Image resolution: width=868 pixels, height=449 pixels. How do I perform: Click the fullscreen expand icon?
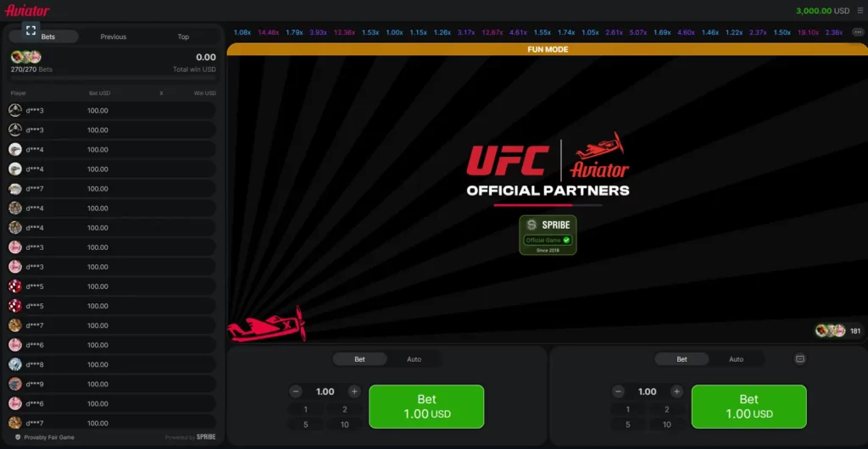[31, 30]
